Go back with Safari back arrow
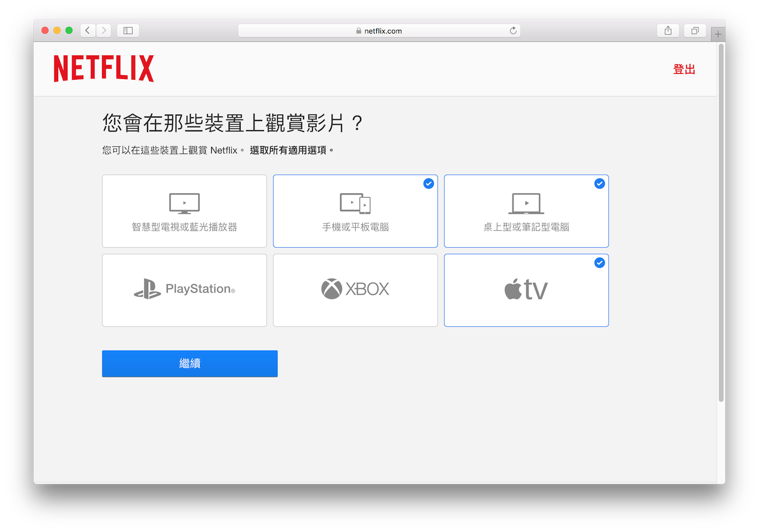Viewport: 759px width, 532px height. point(88,31)
